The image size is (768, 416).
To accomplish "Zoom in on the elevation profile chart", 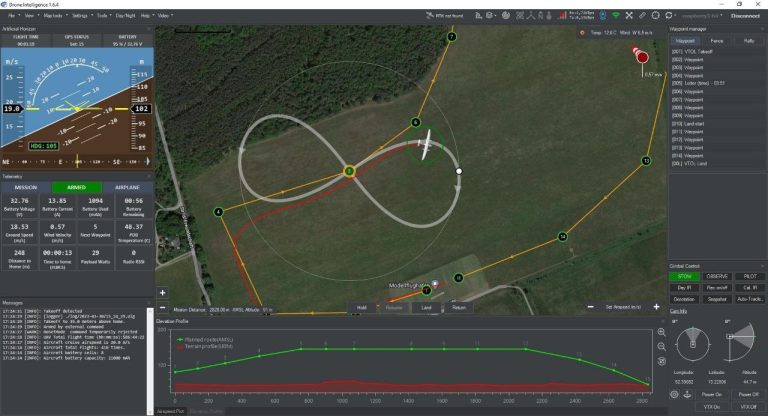I will point(661,332).
